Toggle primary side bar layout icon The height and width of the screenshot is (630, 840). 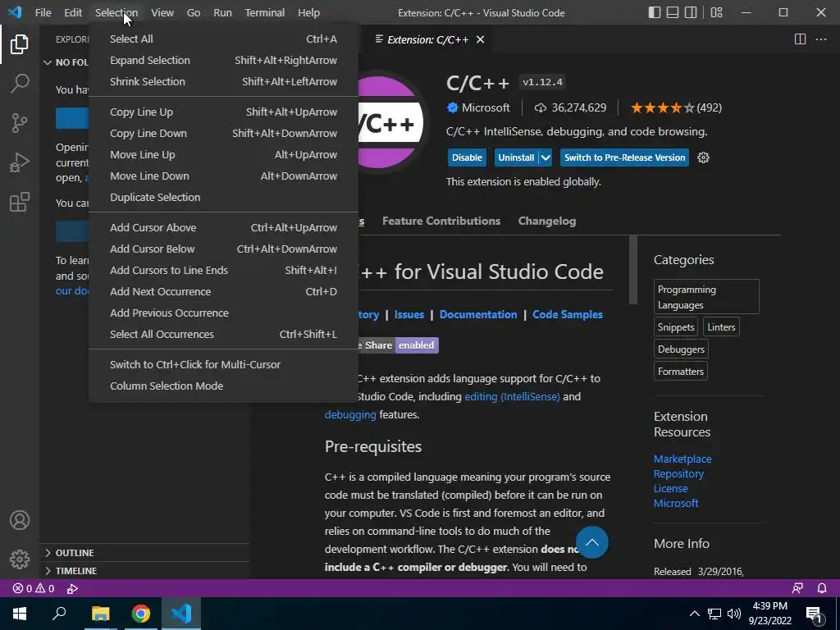point(654,12)
